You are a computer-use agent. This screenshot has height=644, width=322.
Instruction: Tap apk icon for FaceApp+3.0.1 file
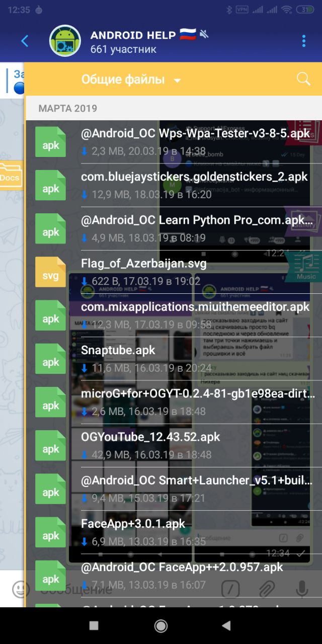50,532
